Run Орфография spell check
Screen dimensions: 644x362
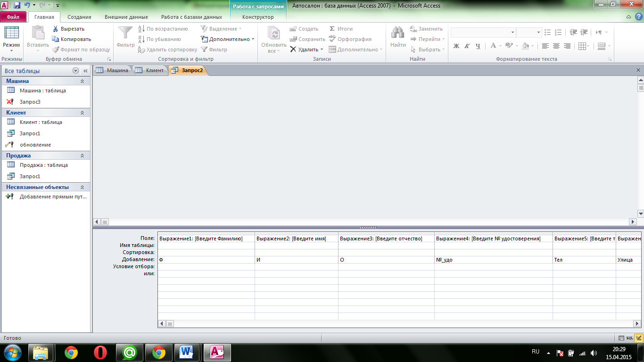pyautogui.click(x=350, y=39)
